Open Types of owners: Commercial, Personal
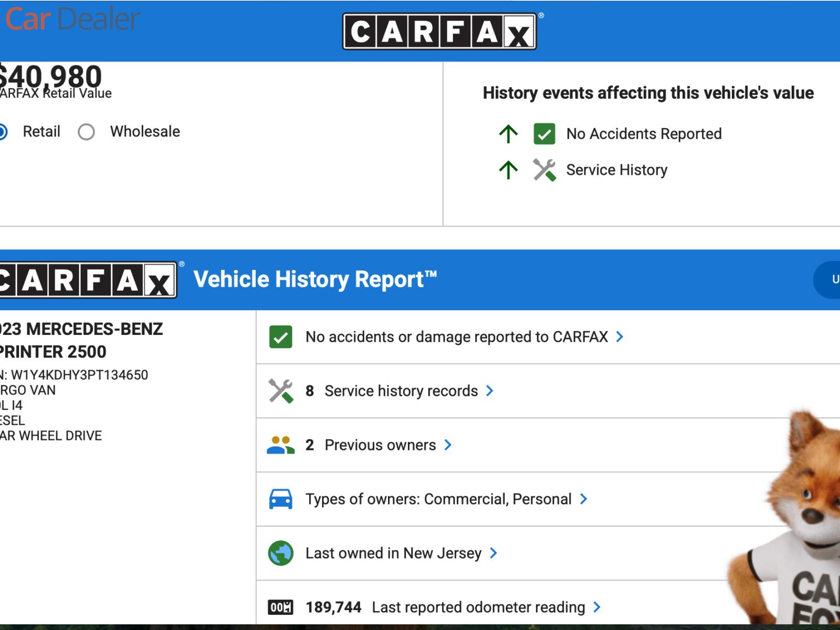Screen dimensions: 840x630 438,499
